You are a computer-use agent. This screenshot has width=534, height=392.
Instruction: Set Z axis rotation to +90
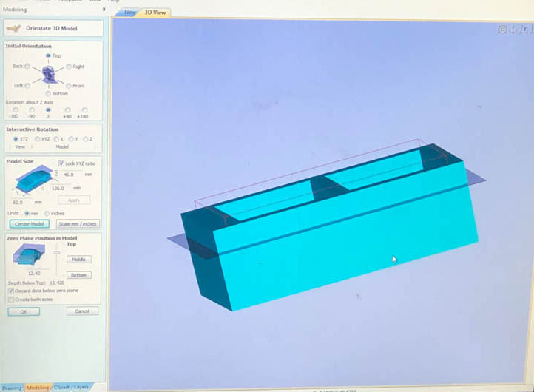point(67,110)
